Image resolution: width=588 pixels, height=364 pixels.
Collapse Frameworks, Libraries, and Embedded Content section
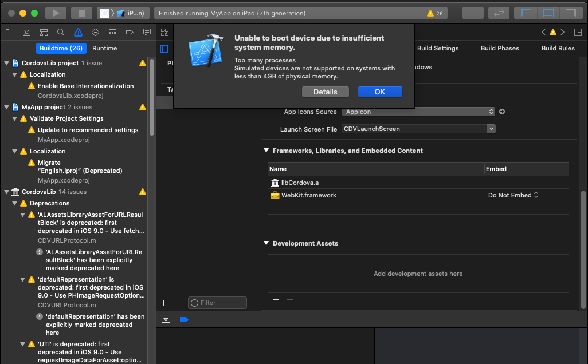coord(266,150)
